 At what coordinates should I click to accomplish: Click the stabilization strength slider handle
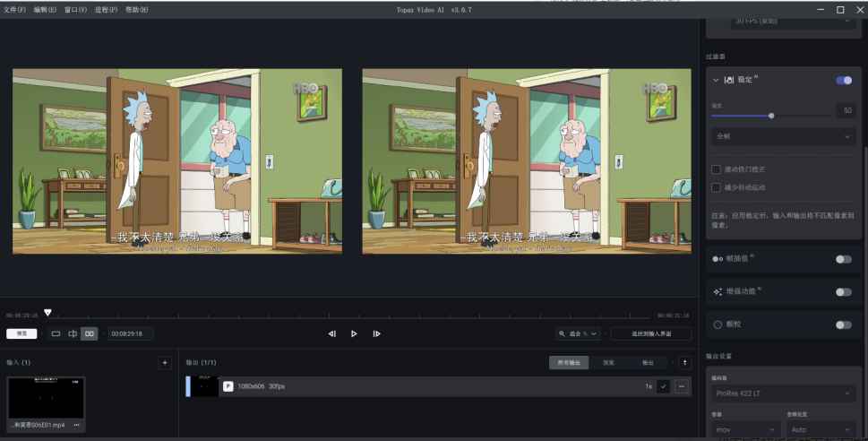[771, 116]
